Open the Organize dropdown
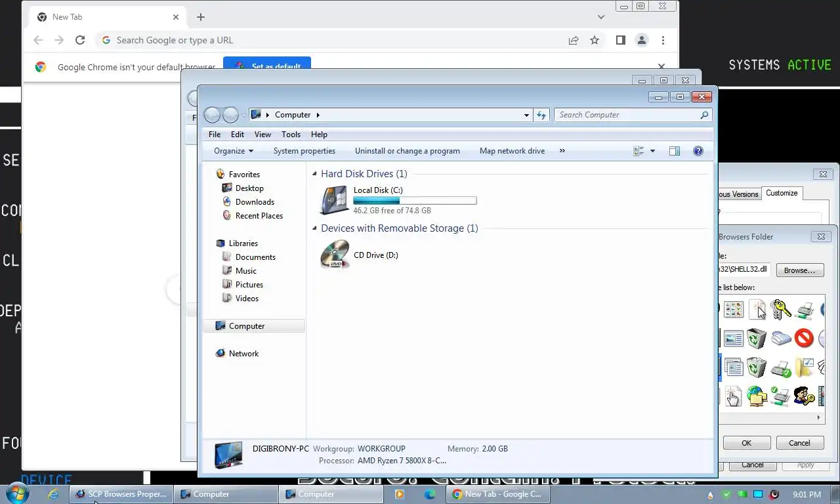840x504 pixels. pos(234,151)
